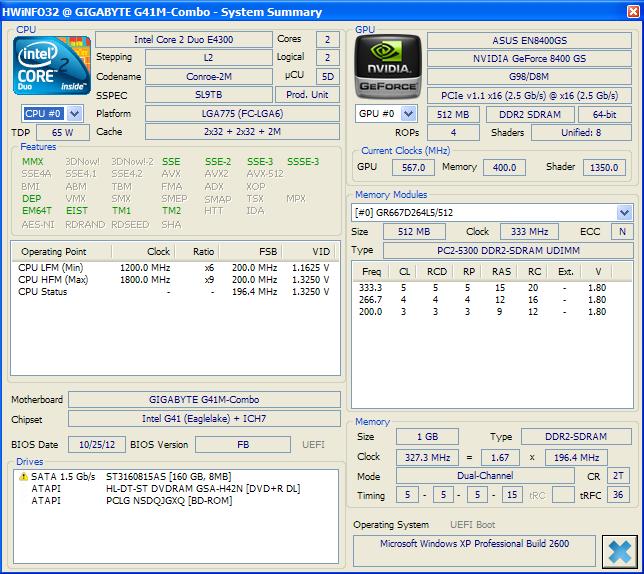
Task: Click the RAS column header in memory timings
Action: pos(501,272)
